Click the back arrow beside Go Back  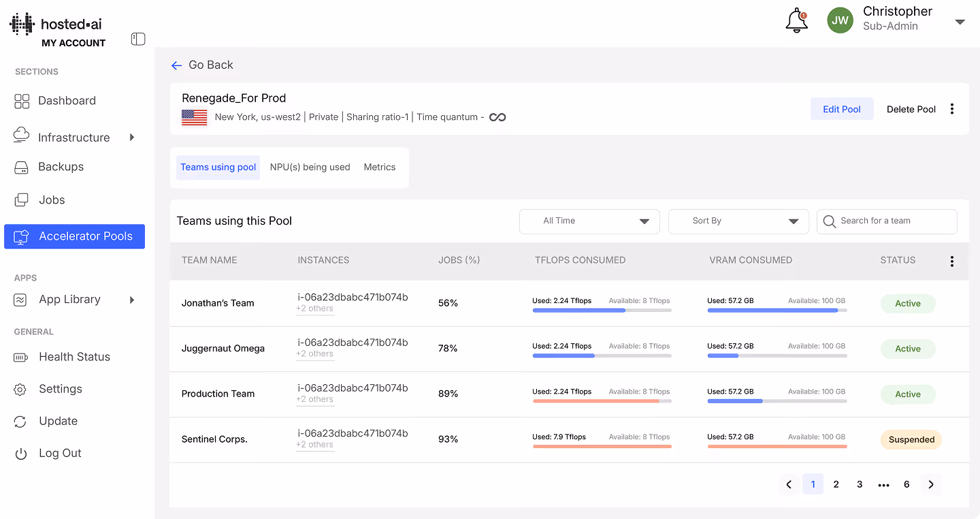coord(176,65)
